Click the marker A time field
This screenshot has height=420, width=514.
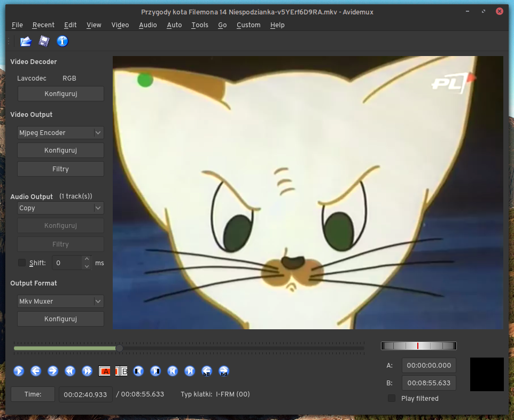tap(429, 366)
